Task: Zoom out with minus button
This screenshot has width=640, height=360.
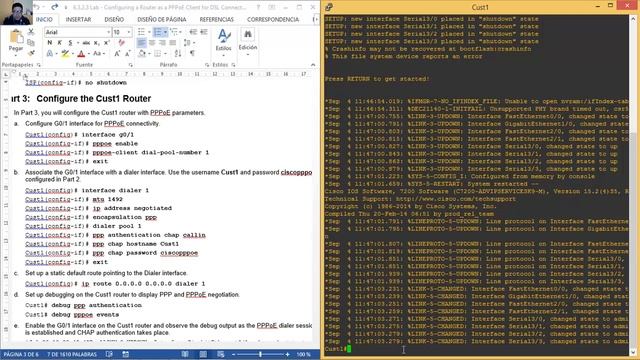Action: [x=233, y=354]
